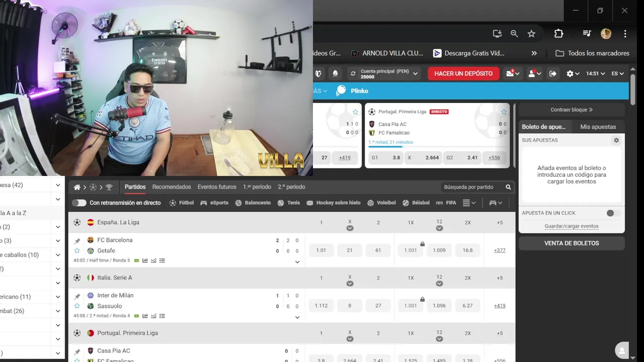
Task: Click HACER UN DEPÓSITO button
Action: (463, 73)
